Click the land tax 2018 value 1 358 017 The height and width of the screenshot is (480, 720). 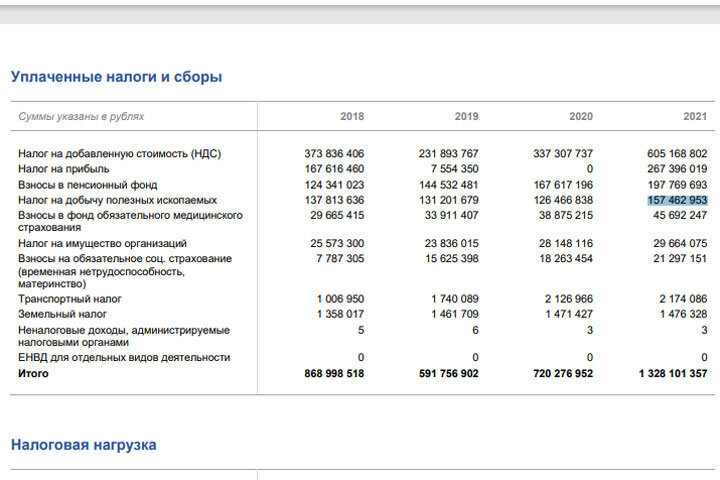(x=340, y=314)
